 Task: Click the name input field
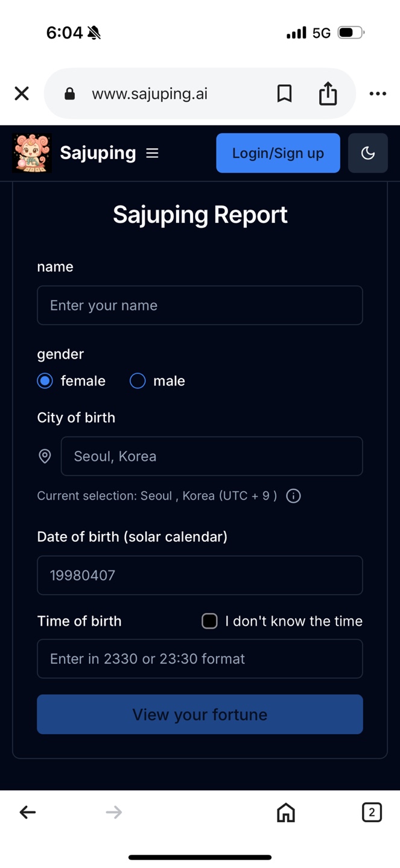tap(200, 306)
